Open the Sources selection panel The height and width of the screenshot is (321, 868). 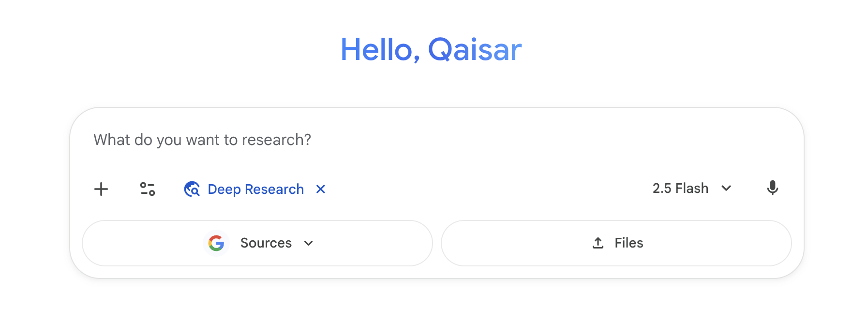tap(257, 243)
